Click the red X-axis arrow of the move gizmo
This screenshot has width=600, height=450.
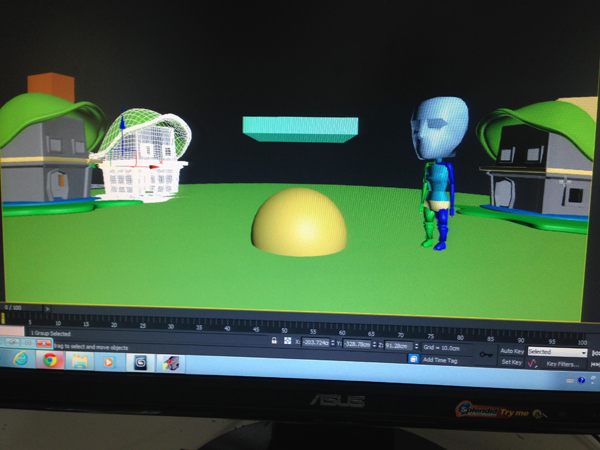click(x=154, y=167)
